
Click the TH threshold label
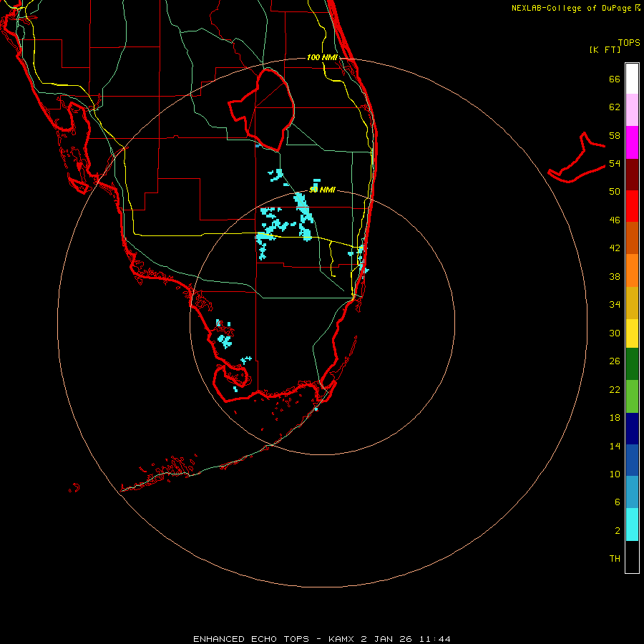pos(615,559)
